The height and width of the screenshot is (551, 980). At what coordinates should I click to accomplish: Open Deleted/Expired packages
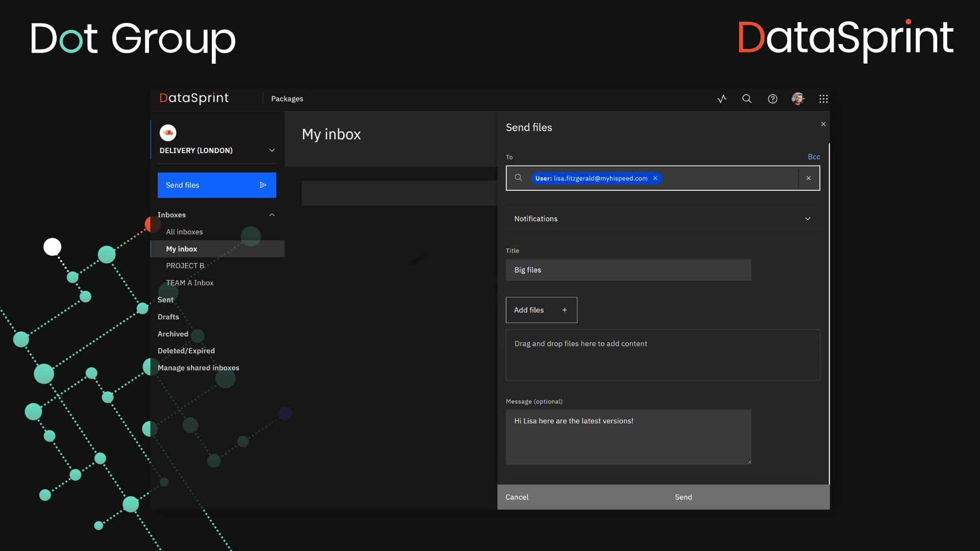click(x=186, y=351)
